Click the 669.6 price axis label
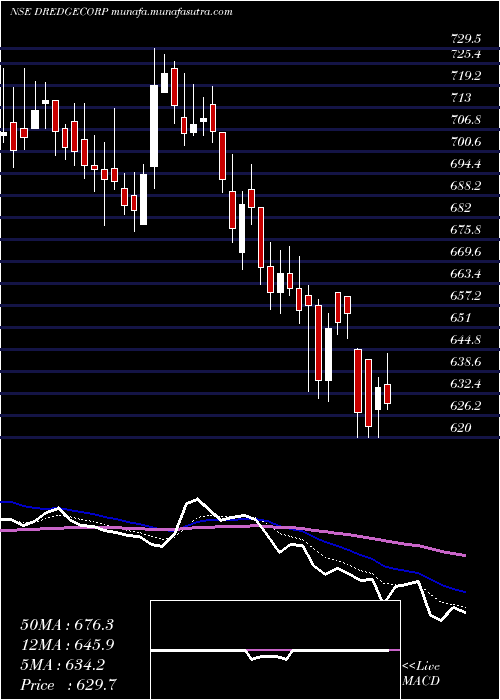The height and width of the screenshot is (700, 500). tap(468, 252)
